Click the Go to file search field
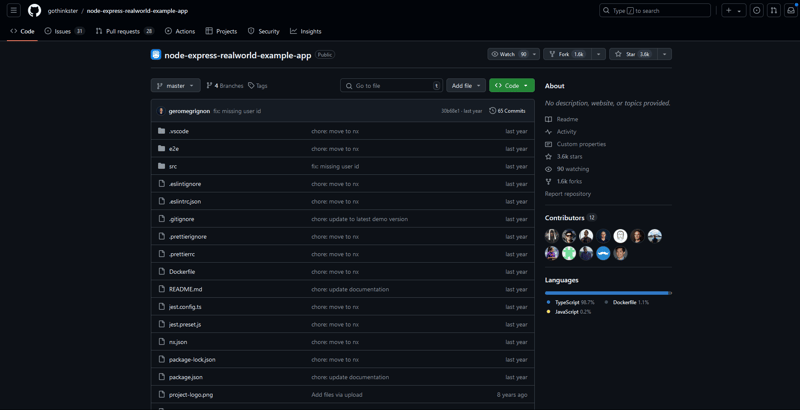The height and width of the screenshot is (410, 800). tap(390, 86)
